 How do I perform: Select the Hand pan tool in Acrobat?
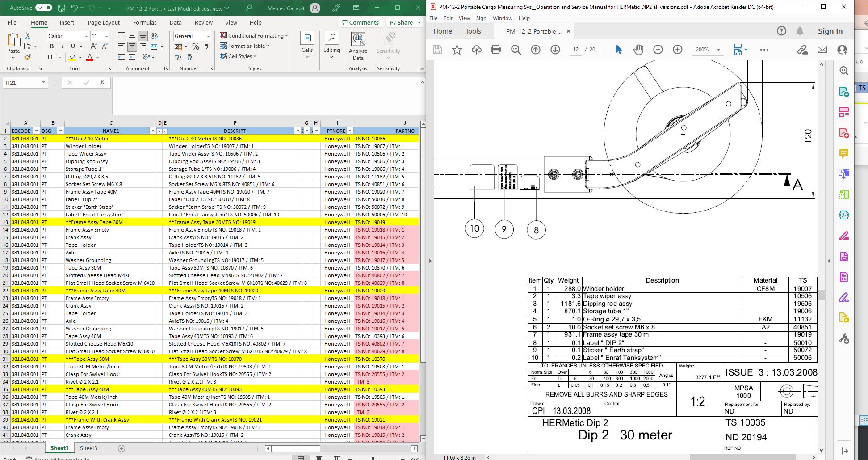(638, 50)
